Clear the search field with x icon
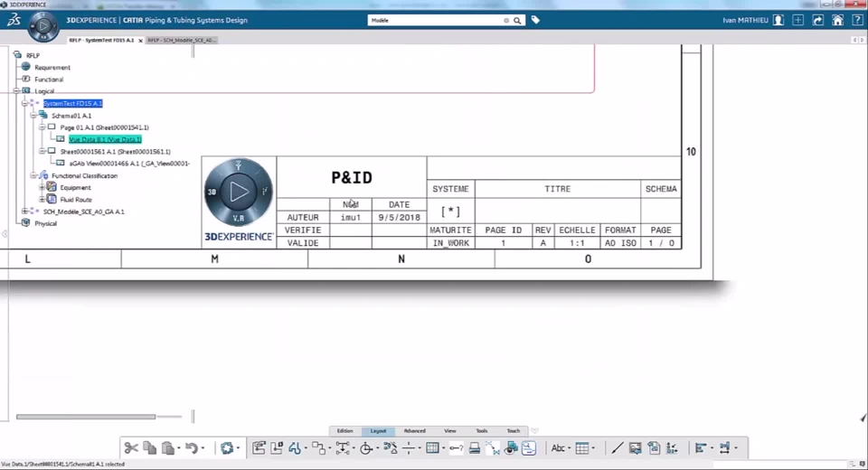The image size is (868, 470). click(506, 21)
